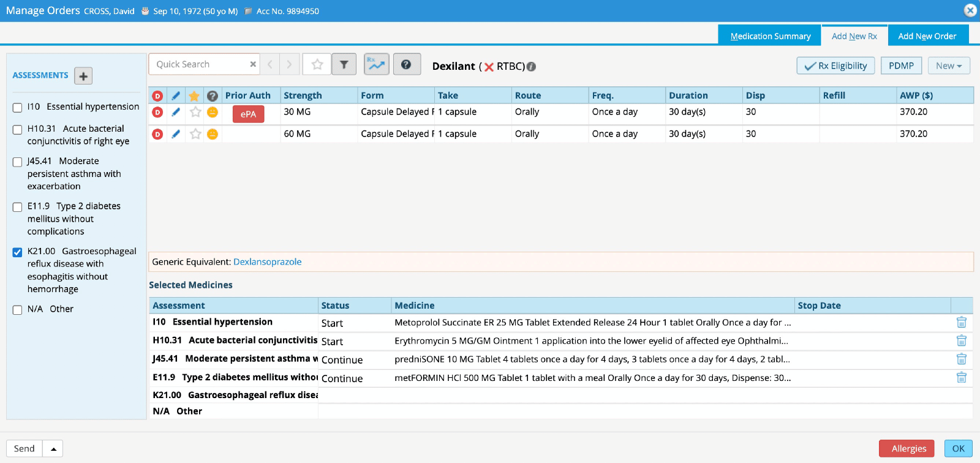Clear the Quick Search field
Screen dimensions: 980x463
tap(253, 64)
